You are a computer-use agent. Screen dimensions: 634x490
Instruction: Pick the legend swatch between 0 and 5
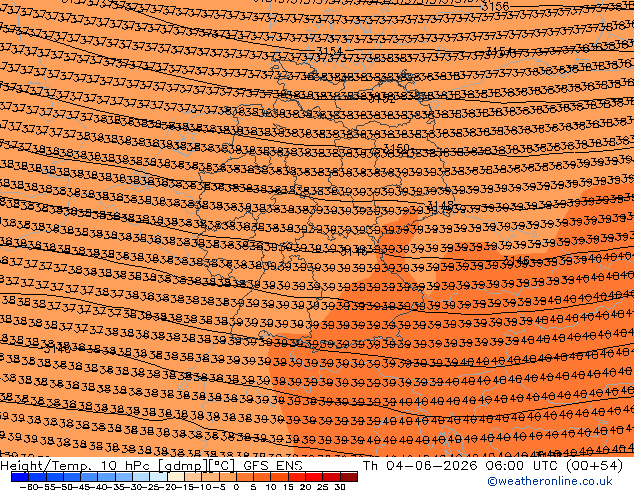click(x=245, y=477)
